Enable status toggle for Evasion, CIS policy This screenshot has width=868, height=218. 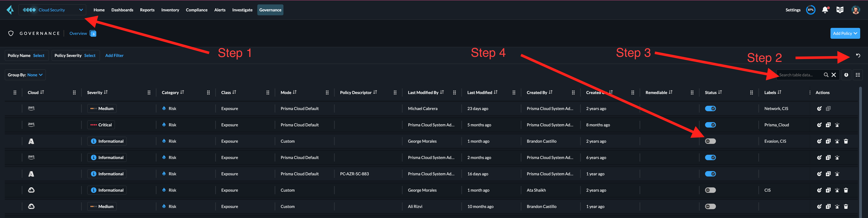(710, 141)
